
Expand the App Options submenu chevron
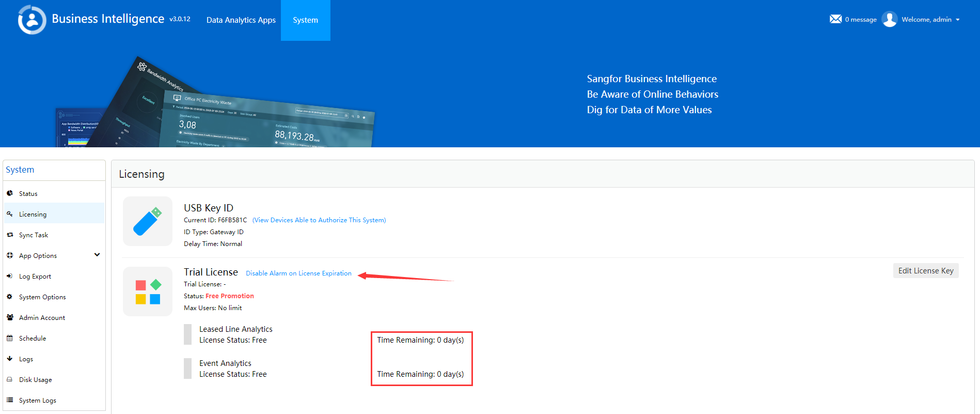coord(97,255)
